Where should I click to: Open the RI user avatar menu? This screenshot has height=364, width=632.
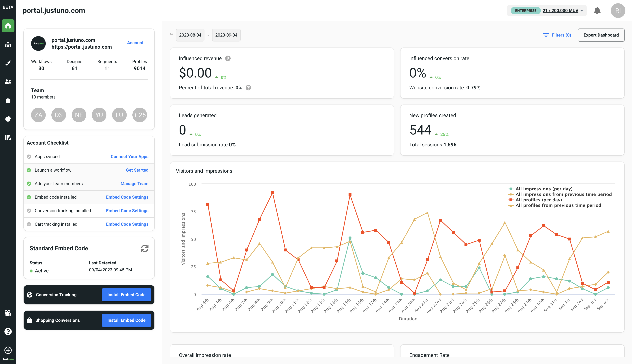pyautogui.click(x=618, y=10)
